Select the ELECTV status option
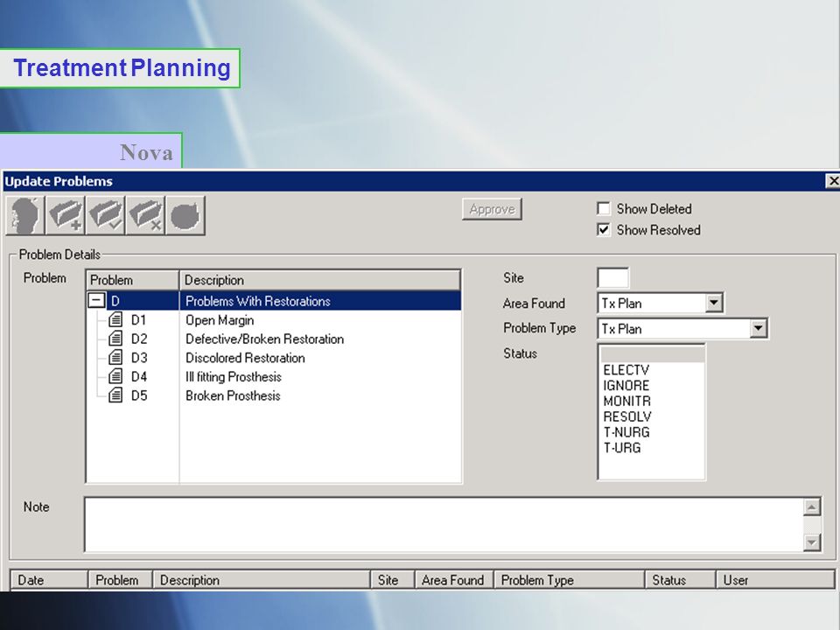Image resolution: width=840 pixels, height=630 pixels. [x=651, y=370]
